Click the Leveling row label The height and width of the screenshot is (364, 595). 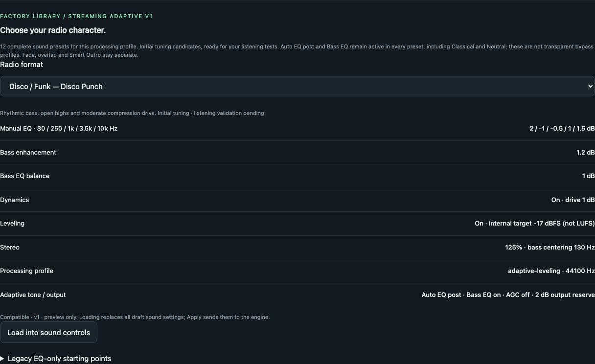pos(12,224)
